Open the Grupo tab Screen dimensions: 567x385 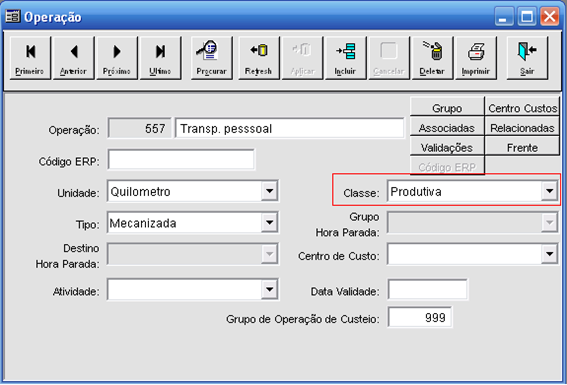tap(447, 108)
